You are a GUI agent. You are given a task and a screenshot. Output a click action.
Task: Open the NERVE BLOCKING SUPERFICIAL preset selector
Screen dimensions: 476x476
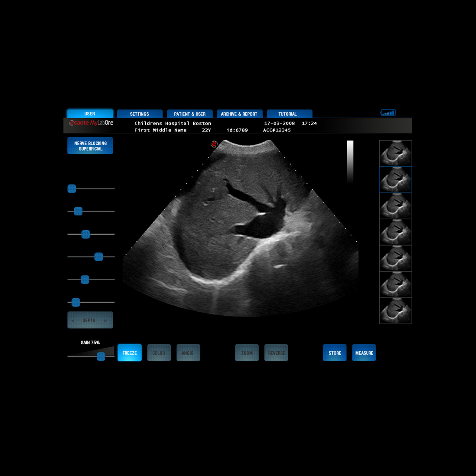pyautogui.click(x=90, y=146)
